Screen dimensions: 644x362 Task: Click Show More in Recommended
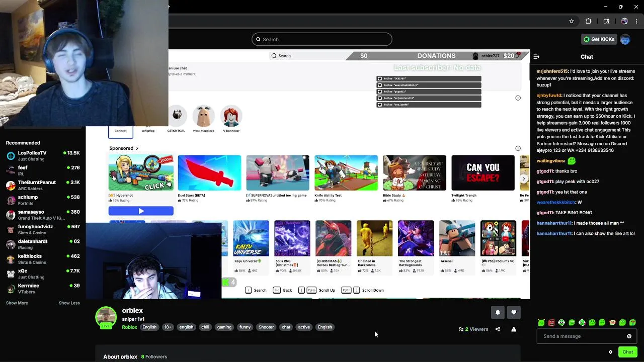click(x=17, y=303)
